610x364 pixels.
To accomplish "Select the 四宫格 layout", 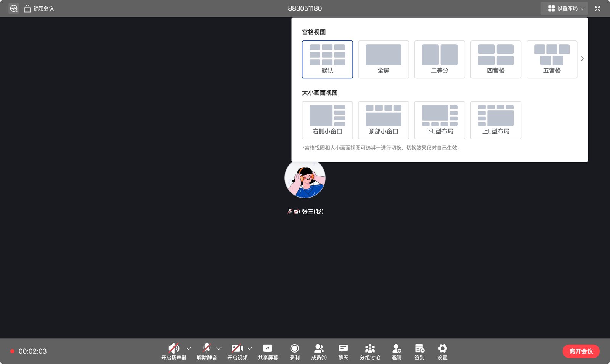I will coord(496,59).
